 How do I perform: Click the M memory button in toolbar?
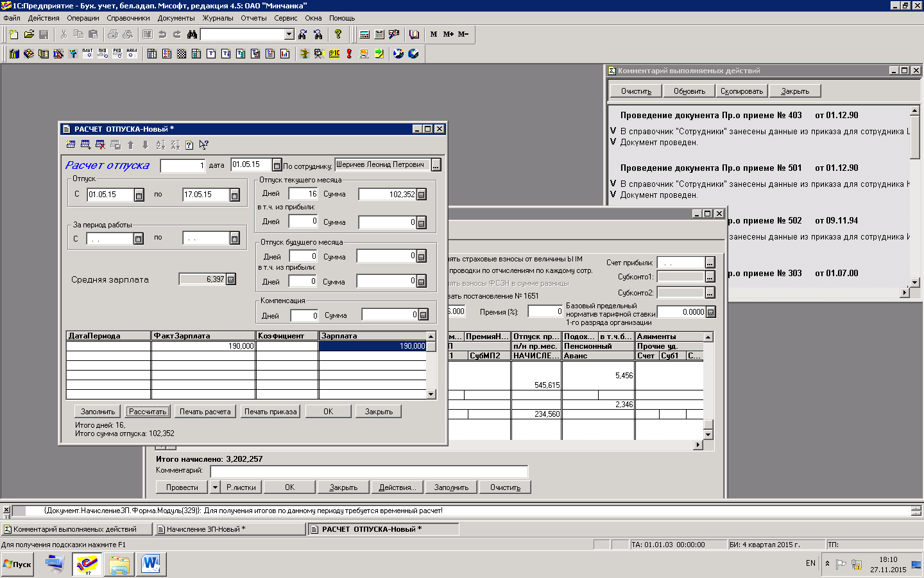[434, 34]
